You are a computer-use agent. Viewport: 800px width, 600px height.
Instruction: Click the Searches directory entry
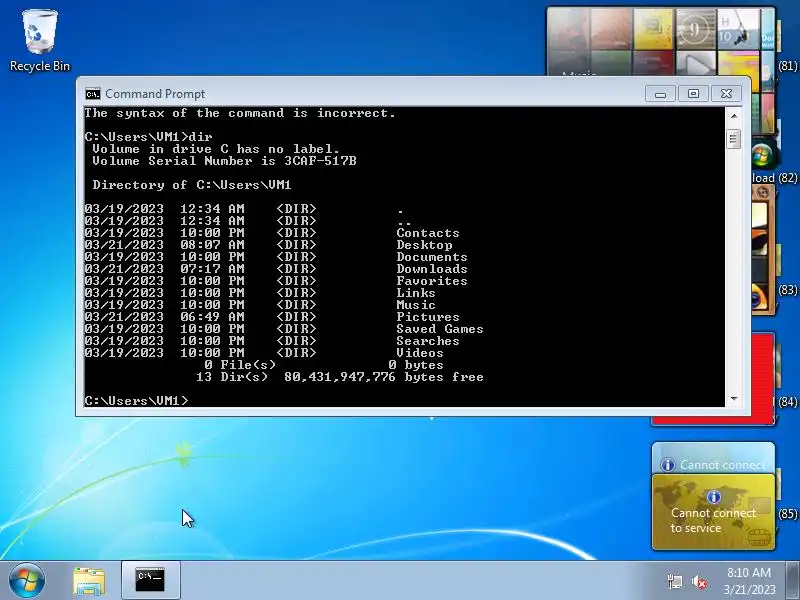[x=428, y=341]
